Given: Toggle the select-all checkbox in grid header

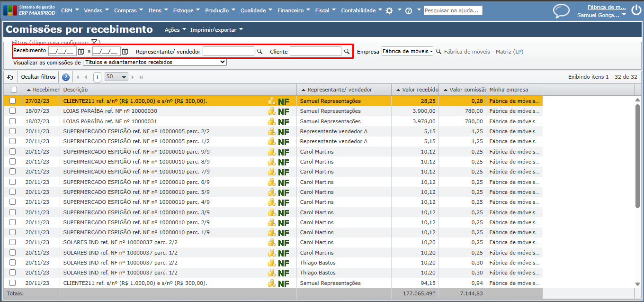Looking at the screenshot, I should (14, 90).
